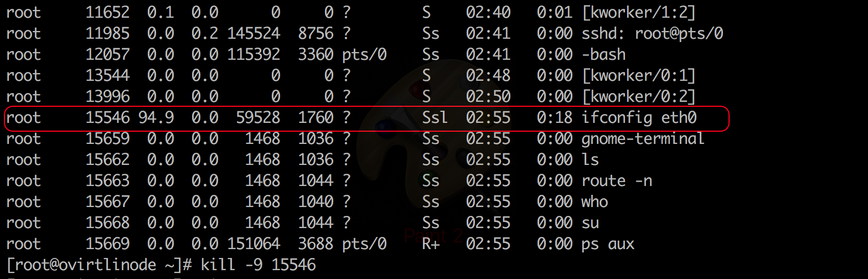Select PID 13544
This screenshot has width=868, height=279.
tap(107, 75)
